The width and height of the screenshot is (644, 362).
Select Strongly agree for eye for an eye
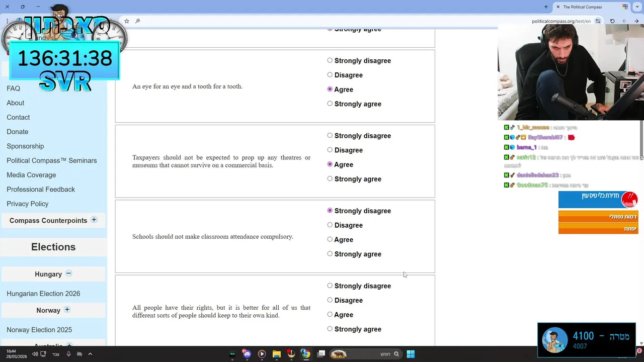[x=330, y=104]
